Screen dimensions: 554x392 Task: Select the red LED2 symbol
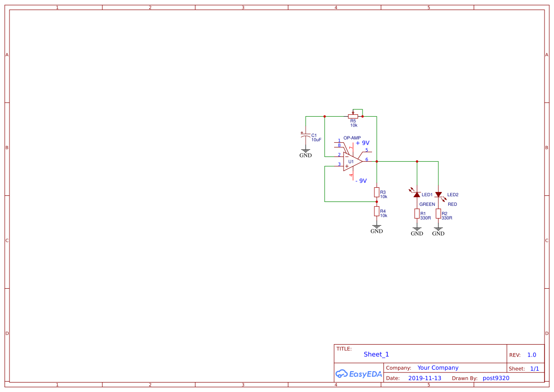(x=438, y=194)
